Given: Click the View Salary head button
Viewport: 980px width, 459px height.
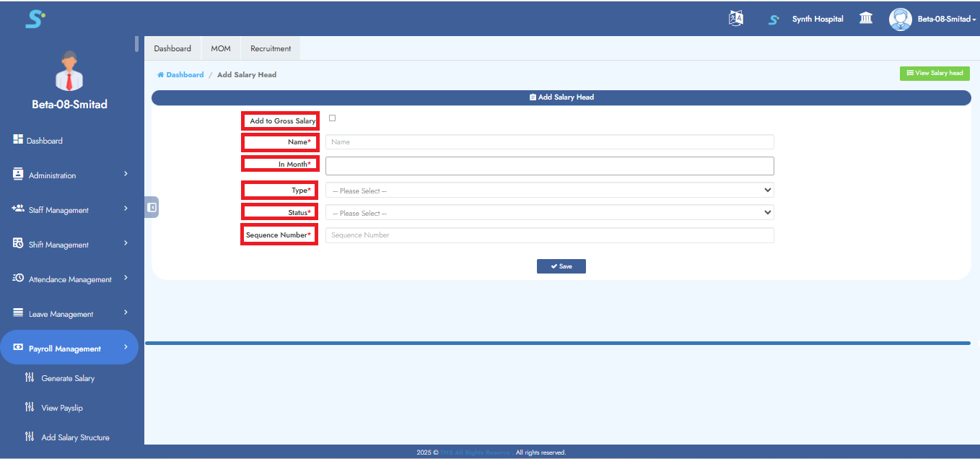Looking at the screenshot, I should [935, 73].
